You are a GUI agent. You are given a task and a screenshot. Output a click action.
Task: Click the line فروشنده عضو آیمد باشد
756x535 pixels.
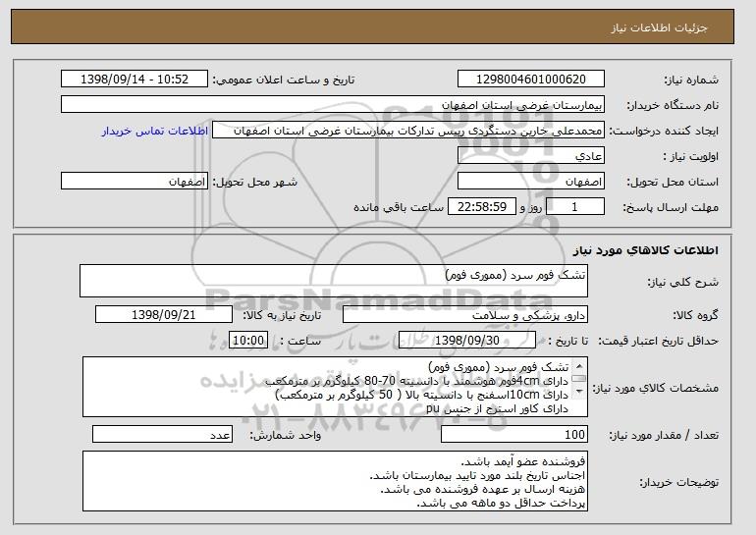pyautogui.click(x=523, y=461)
